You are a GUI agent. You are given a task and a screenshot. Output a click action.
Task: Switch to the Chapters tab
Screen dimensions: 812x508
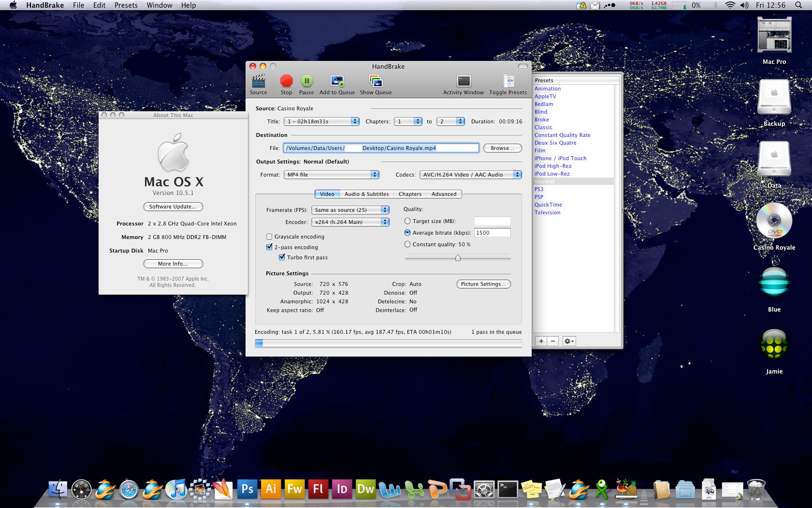[x=410, y=194]
